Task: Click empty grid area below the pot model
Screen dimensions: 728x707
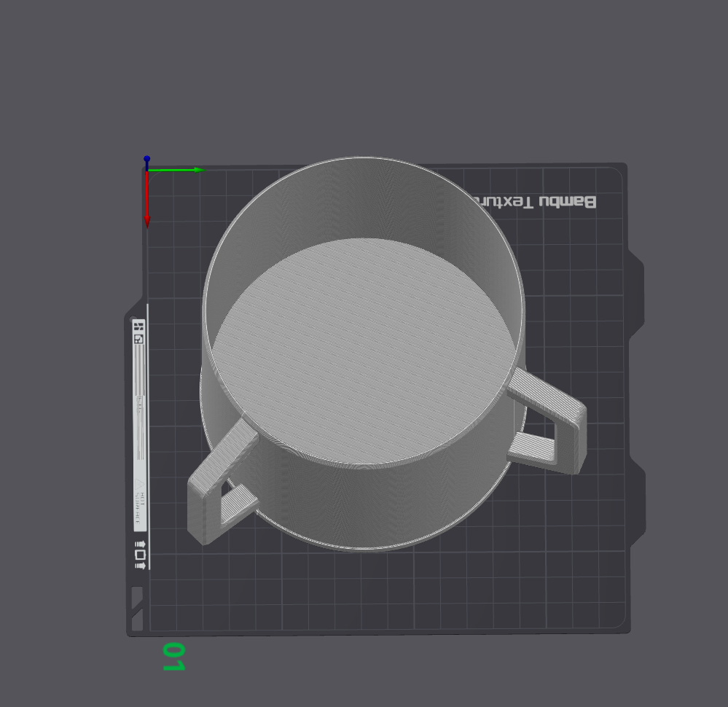Action: click(x=379, y=590)
